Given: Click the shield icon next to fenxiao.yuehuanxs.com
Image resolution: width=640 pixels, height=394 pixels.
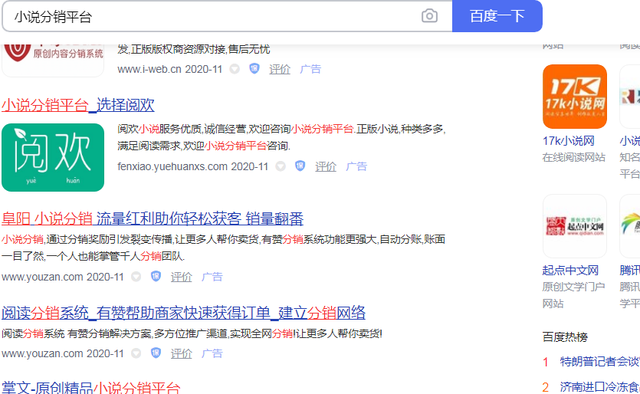Looking at the screenshot, I should click(300, 166).
